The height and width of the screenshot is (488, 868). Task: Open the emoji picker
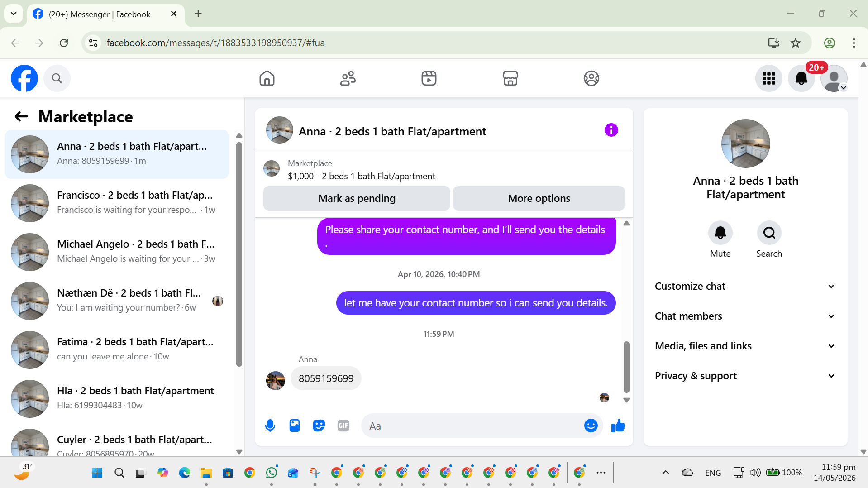[591, 426]
